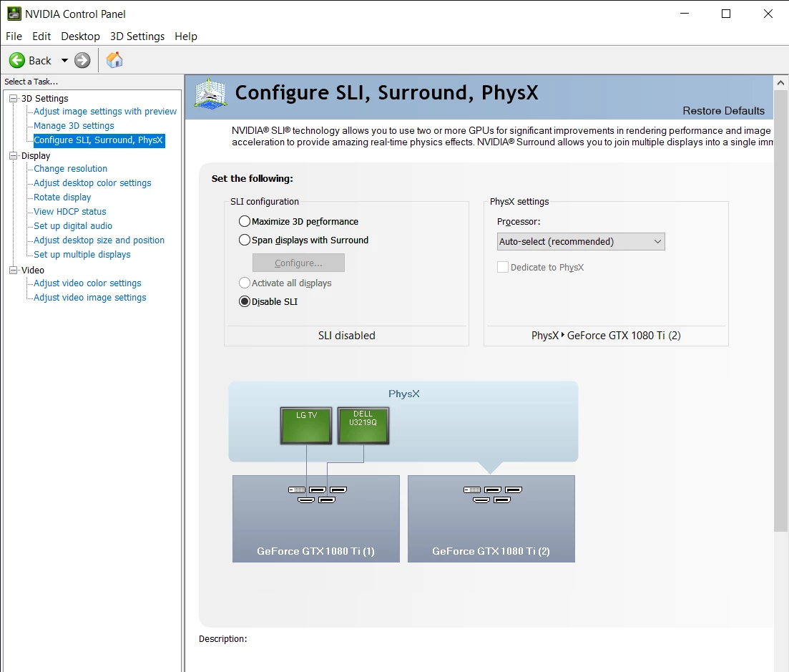Viewport: 789px width, 672px height.
Task: Open the Back history dropdown arrow
Action: (x=64, y=60)
